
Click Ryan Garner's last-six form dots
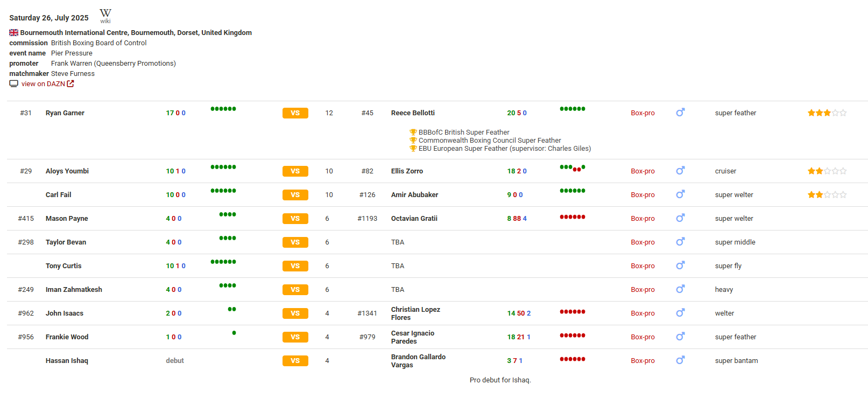(x=223, y=109)
